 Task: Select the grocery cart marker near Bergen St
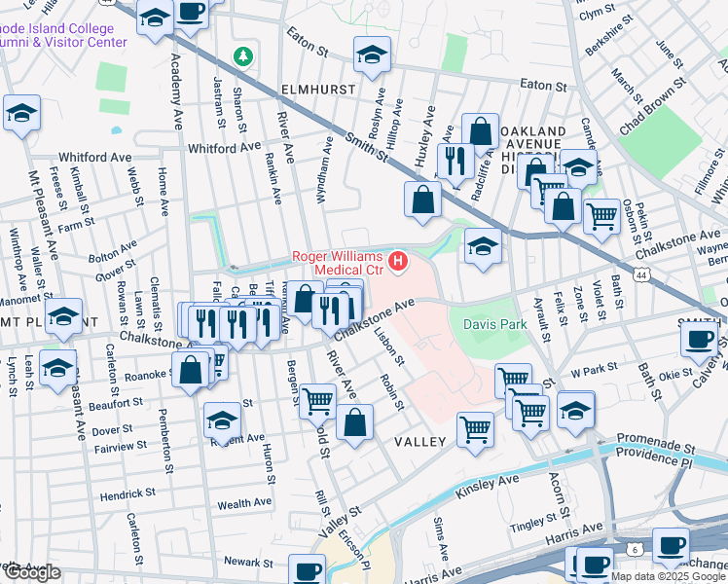[x=318, y=405]
